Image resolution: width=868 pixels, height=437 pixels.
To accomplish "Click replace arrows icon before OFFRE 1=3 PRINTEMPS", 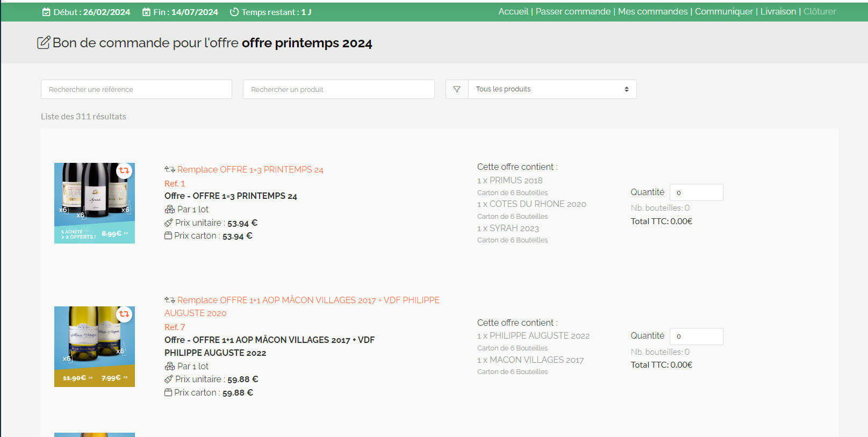I will click(170, 170).
